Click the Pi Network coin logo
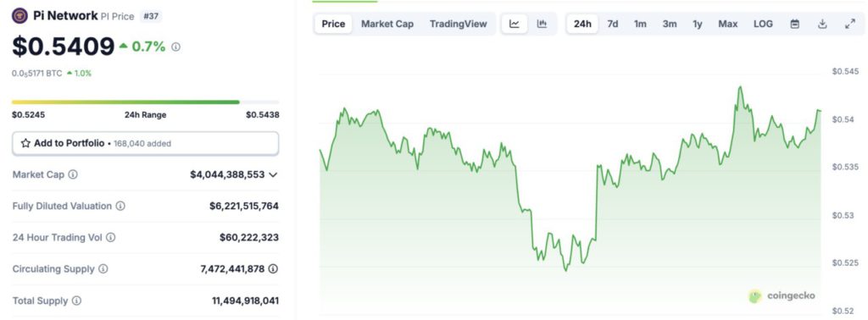The width and height of the screenshot is (868, 320). click(x=19, y=16)
